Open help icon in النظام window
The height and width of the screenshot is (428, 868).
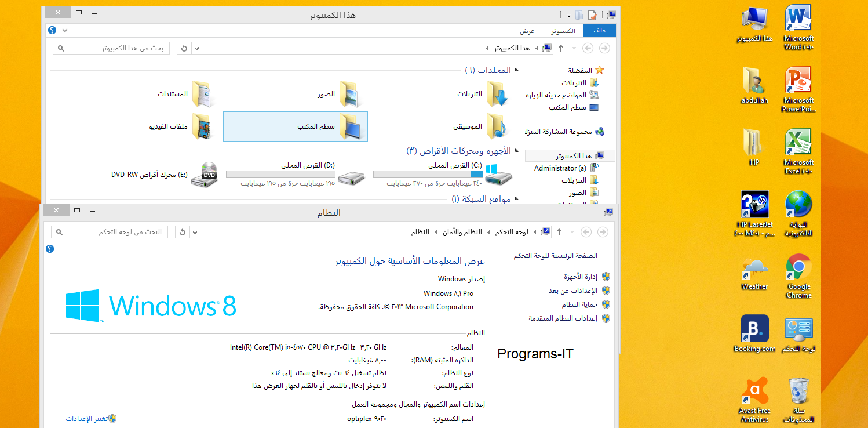(50, 249)
